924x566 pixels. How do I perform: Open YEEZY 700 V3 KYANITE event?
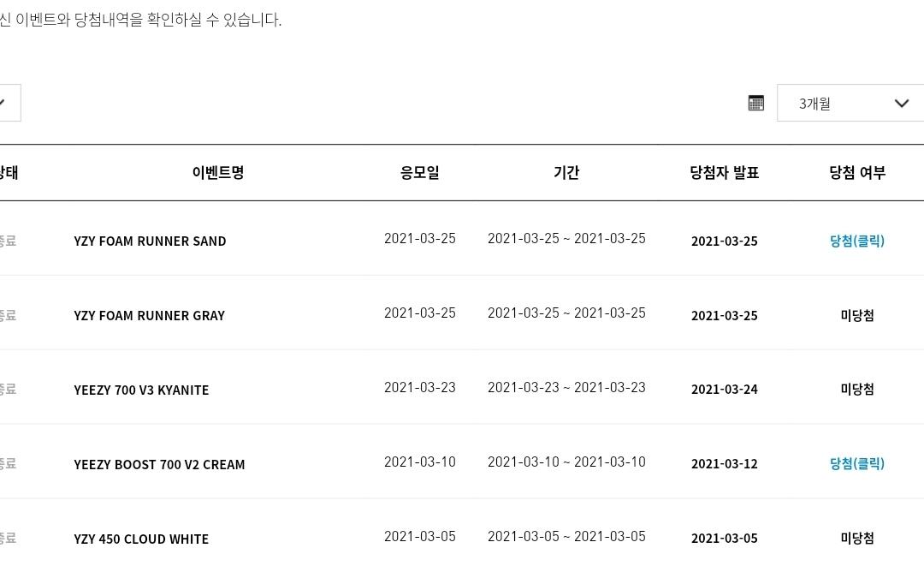tap(141, 390)
